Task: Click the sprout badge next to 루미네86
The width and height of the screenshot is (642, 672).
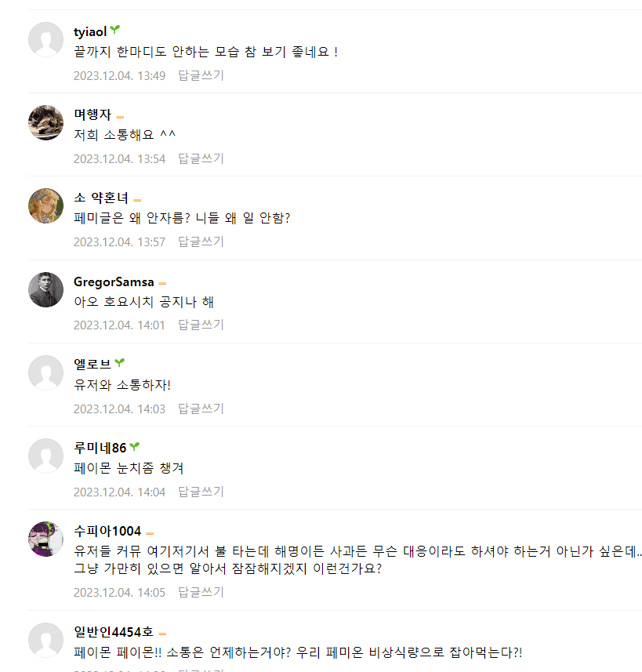Action: click(x=135, y=447)
